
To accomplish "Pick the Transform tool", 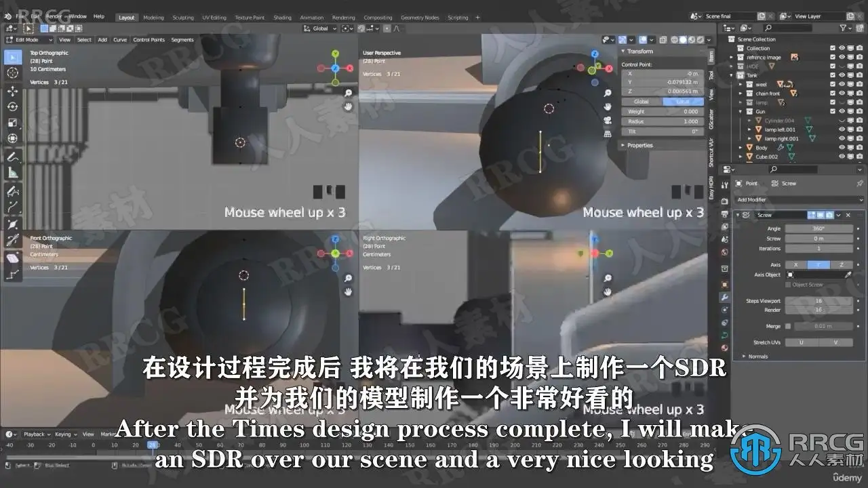I will (x=12, y=138).
